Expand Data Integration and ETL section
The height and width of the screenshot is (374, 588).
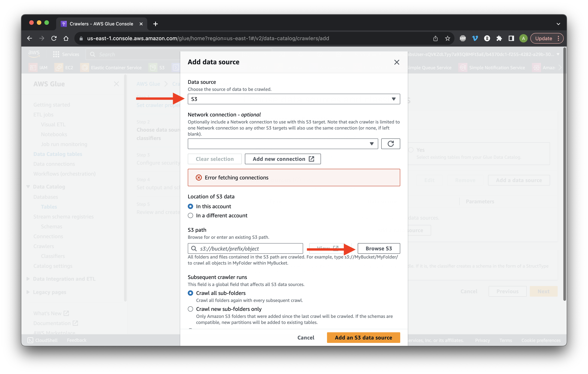(x=28, y=279)
